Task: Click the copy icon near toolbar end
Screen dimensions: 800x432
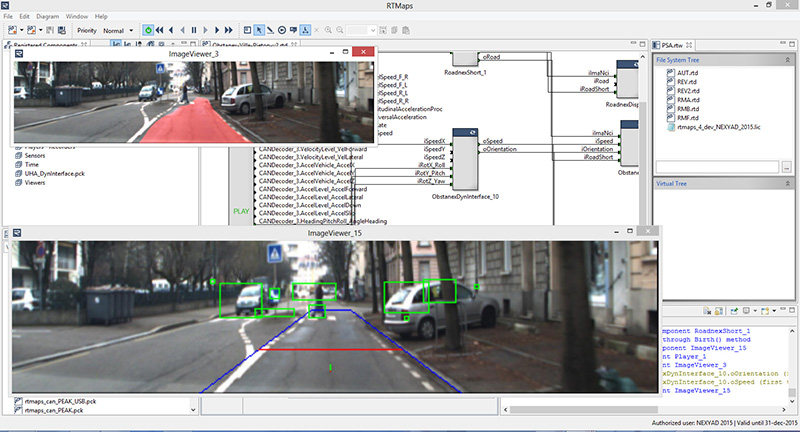Action: (x=394, y=31)
